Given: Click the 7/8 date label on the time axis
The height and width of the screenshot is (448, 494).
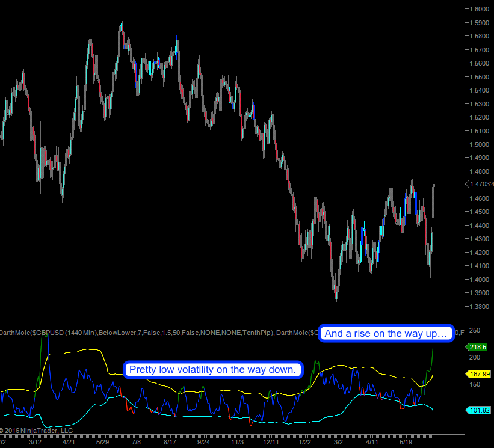Looking at the screenshot, I should pos(136,442).
